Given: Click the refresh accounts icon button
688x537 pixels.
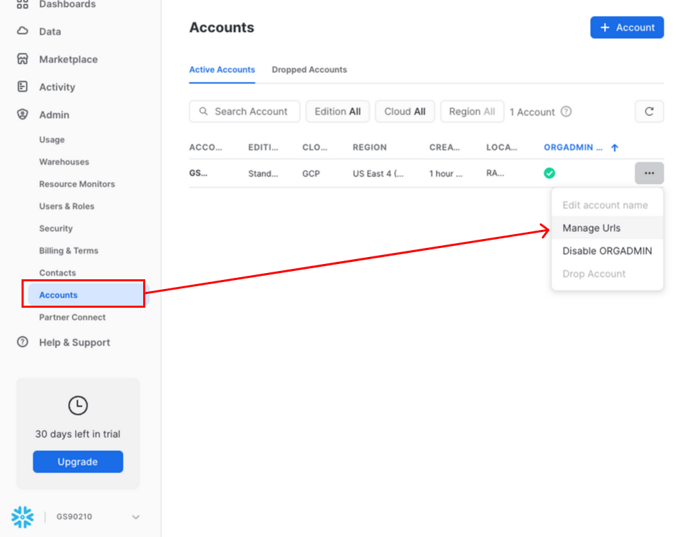Looking at the screenshot, I should 649,111.
